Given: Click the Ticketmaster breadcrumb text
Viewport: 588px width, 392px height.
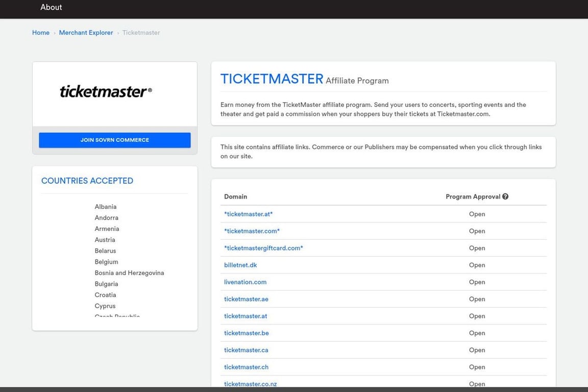Looking at the screenshot, I should point(141,33).
